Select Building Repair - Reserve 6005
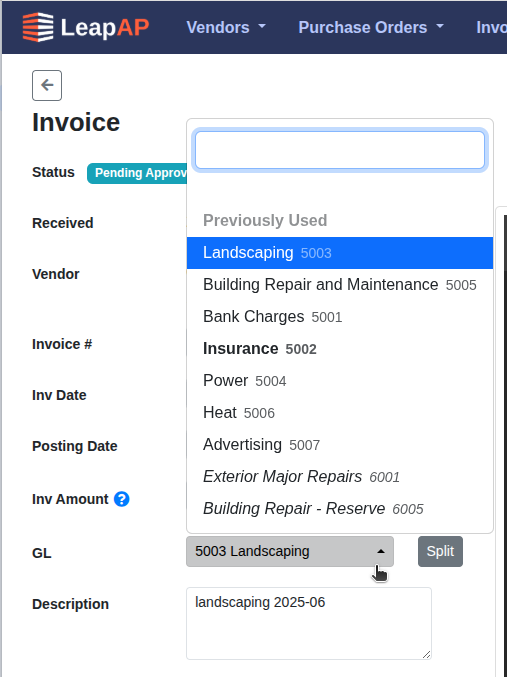Viewport: 507px width, 677px height. tap(340, 508)
